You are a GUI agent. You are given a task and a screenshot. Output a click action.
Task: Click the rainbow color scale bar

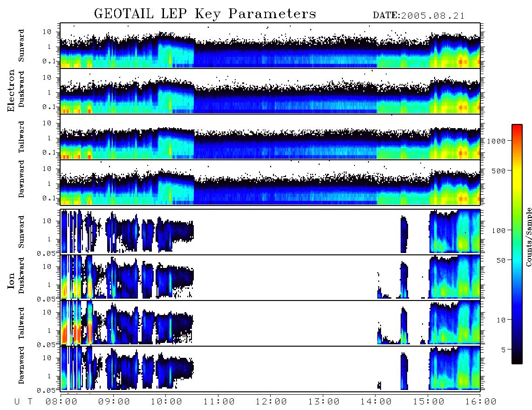[517, 244]
